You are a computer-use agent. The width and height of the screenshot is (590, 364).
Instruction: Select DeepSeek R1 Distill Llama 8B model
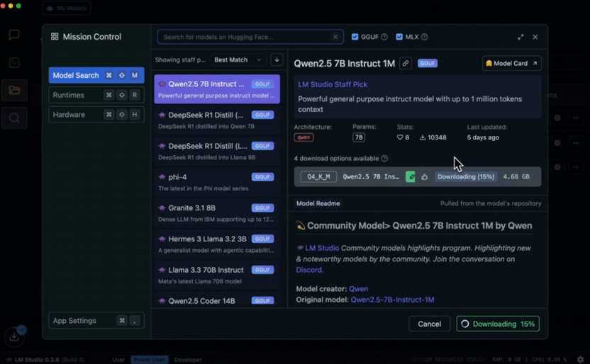point(217,151)
